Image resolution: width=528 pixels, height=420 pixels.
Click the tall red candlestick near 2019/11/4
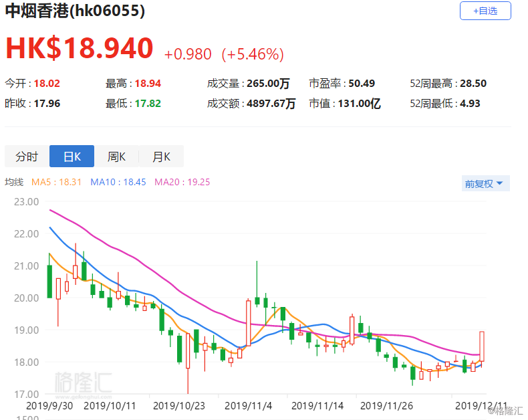pyautogui.click(x=249, y=322)
